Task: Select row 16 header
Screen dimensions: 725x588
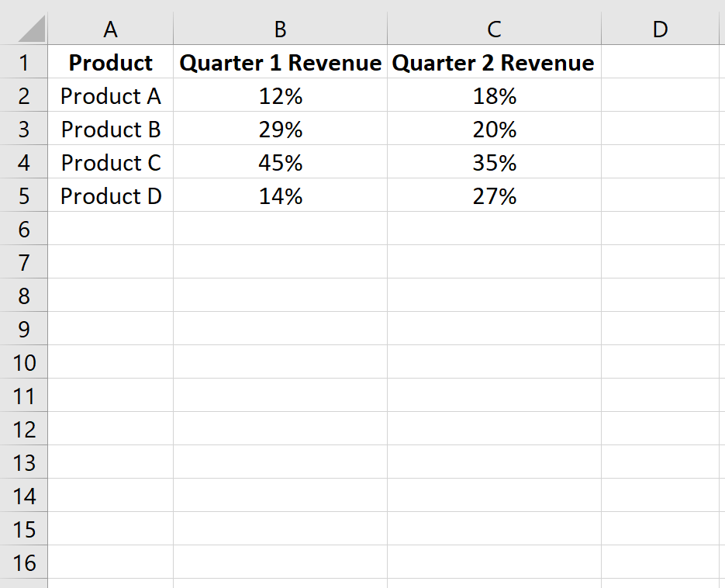Action: pyautogui.click(x=23, y=562)
